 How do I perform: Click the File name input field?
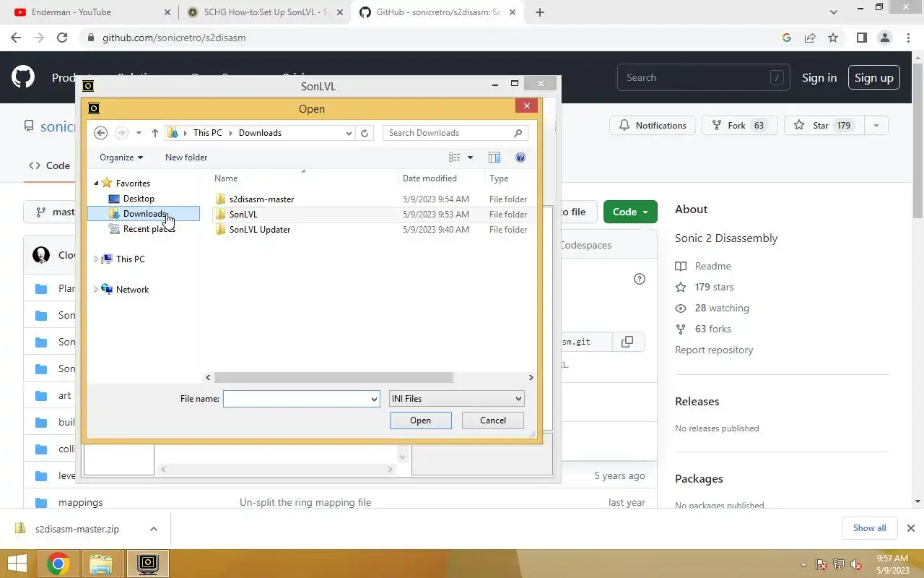pos(296,399)
